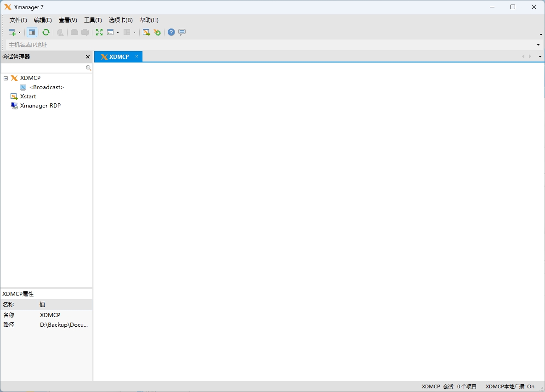This screenshot has width=545, height=392.
Task: Click the help question mark icon
Action: click(x=170, y=32)
